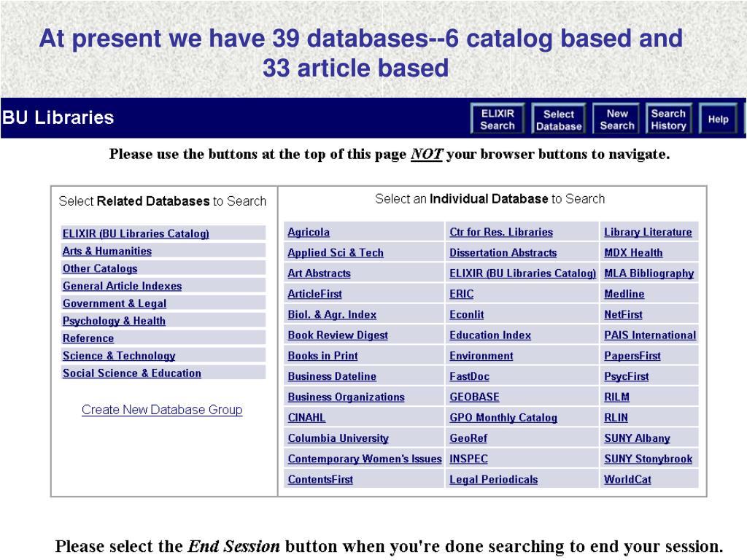Open the Select Database button
This screenshot has width=747, height=560.
pyautogui.click(x=558, y=119)
